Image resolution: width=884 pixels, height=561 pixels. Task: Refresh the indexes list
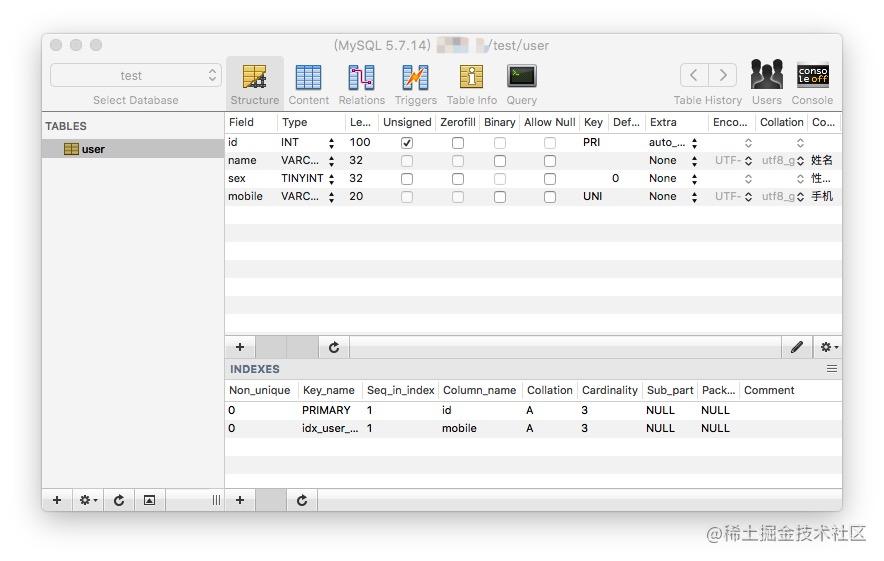[x=302, y=500]
